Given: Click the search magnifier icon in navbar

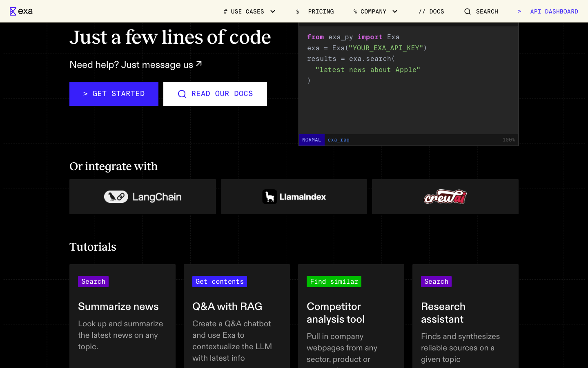Looking at the screenshot, I should pyautogui.click(x=468, y=11).
